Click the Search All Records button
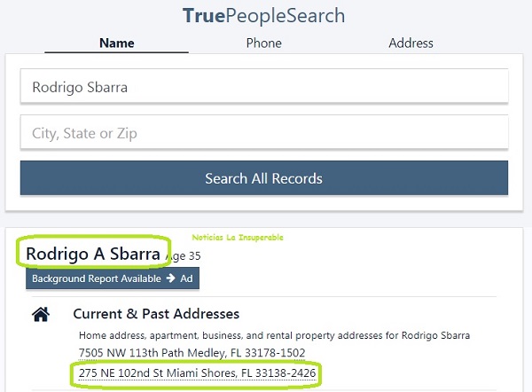The height and width of the screenshot is (392, 532). point(264,178)
